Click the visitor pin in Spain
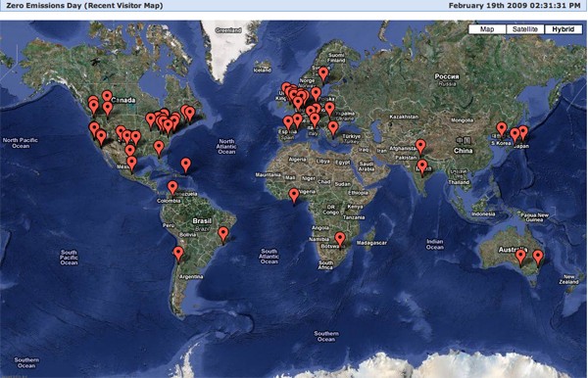The width and height of the screenshot is (588, 378). coord(288,123)
